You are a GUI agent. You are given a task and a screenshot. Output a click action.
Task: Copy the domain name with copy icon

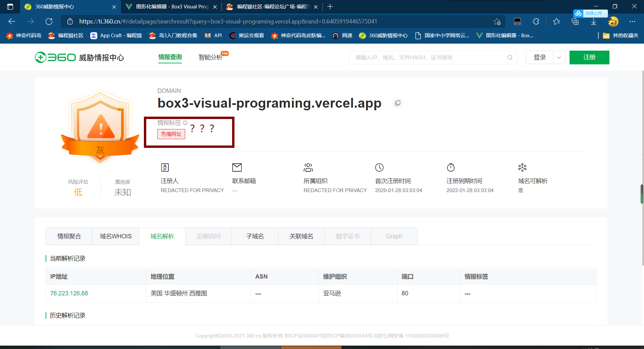pyautogui.click(x=397, y=103)
